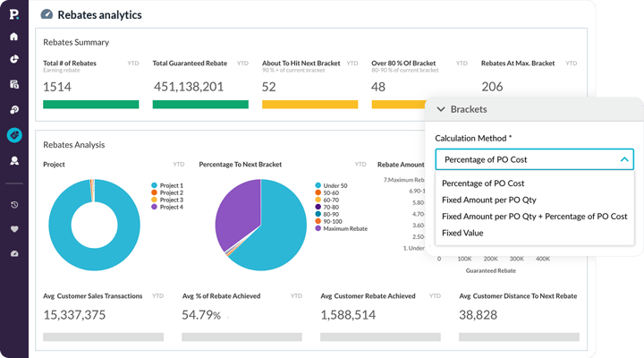Click the Project donut chart
This screenshot has width=644, height=358.
tap(95, 225)
